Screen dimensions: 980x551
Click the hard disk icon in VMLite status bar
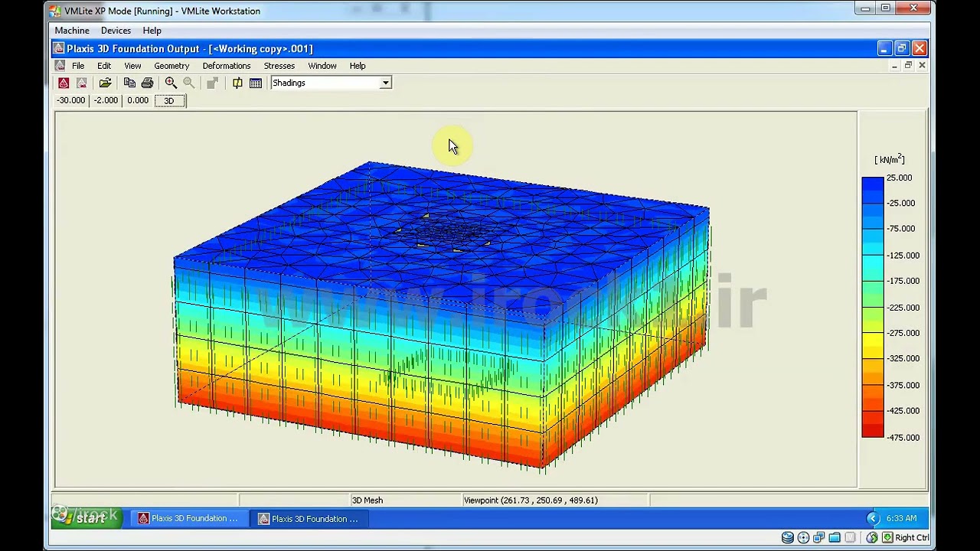[x=787, y=538]
